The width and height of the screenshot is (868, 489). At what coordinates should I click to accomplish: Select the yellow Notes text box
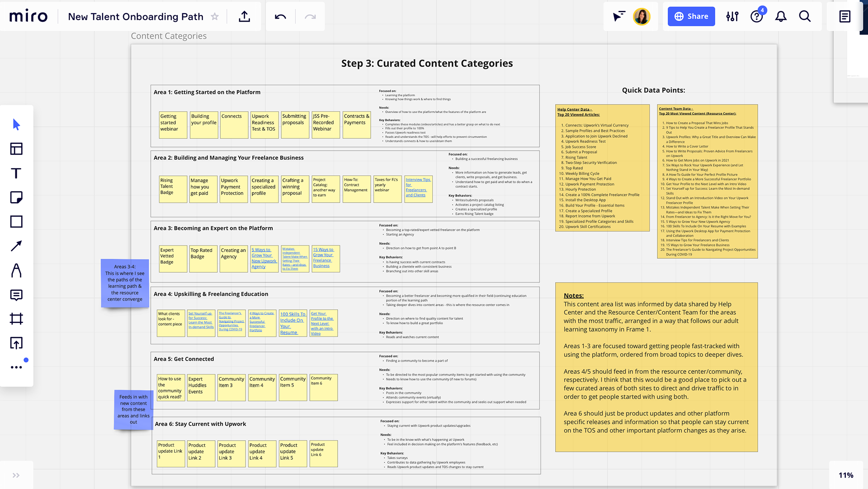click(656, 367)
